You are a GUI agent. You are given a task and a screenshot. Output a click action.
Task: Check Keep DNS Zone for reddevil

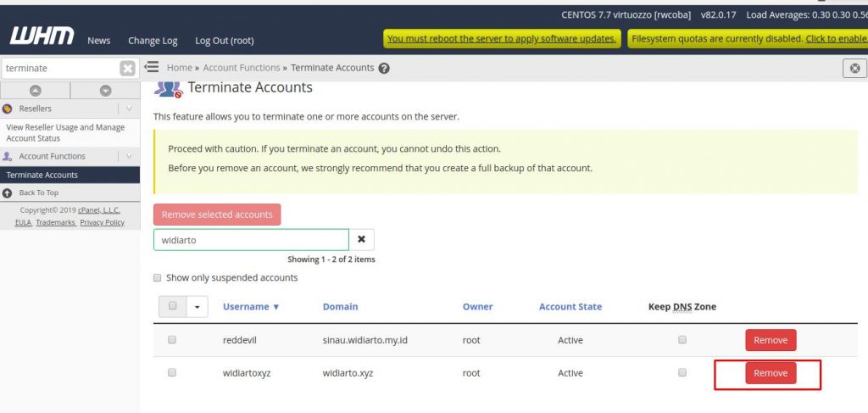(682, 340)
